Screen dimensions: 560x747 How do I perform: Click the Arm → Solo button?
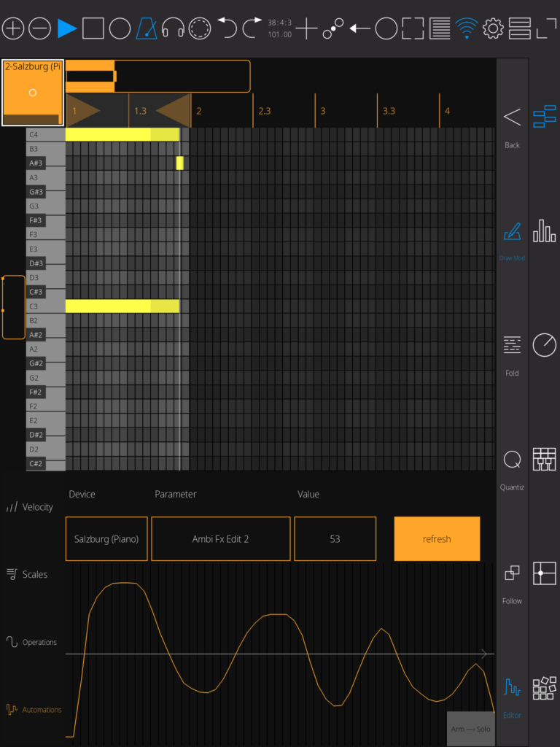pos(470,729)
